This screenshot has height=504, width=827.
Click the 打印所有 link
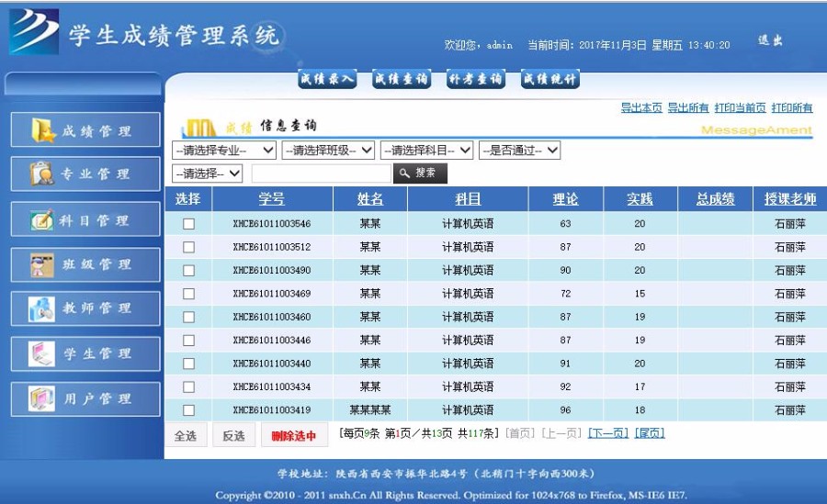click(792, 107)
